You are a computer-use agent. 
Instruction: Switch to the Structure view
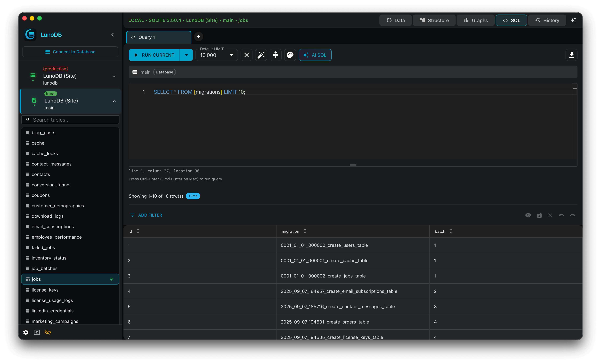(x=434, y=20)
